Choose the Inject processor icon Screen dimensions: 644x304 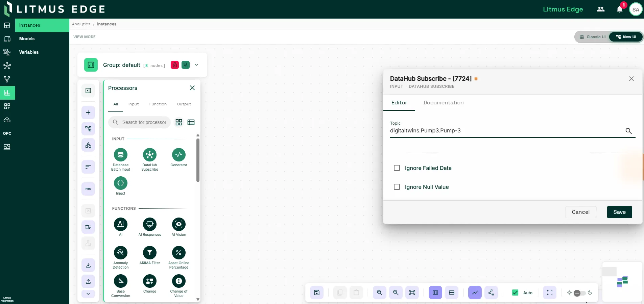pyautogui.click(x=121, y=183)
